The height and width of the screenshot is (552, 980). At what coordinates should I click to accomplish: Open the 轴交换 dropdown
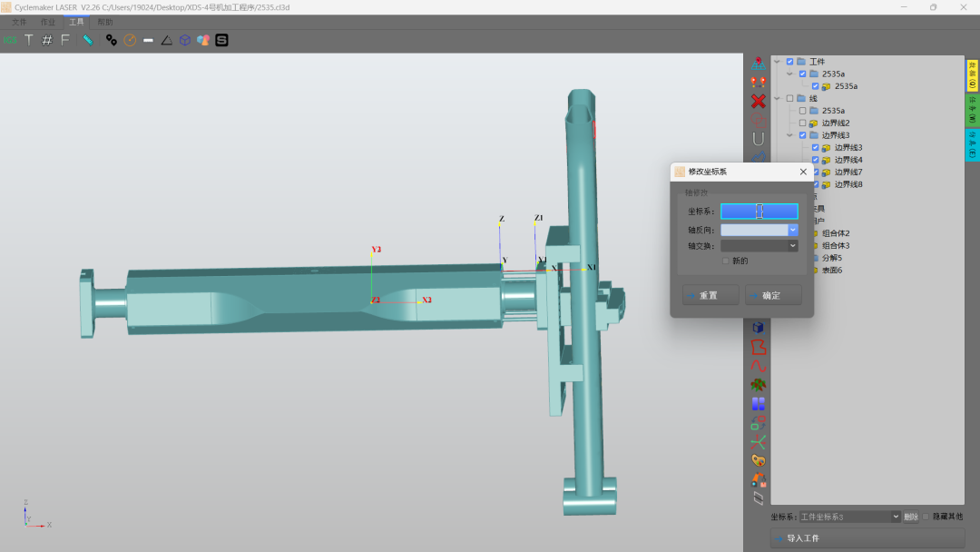tap(759, 246)
